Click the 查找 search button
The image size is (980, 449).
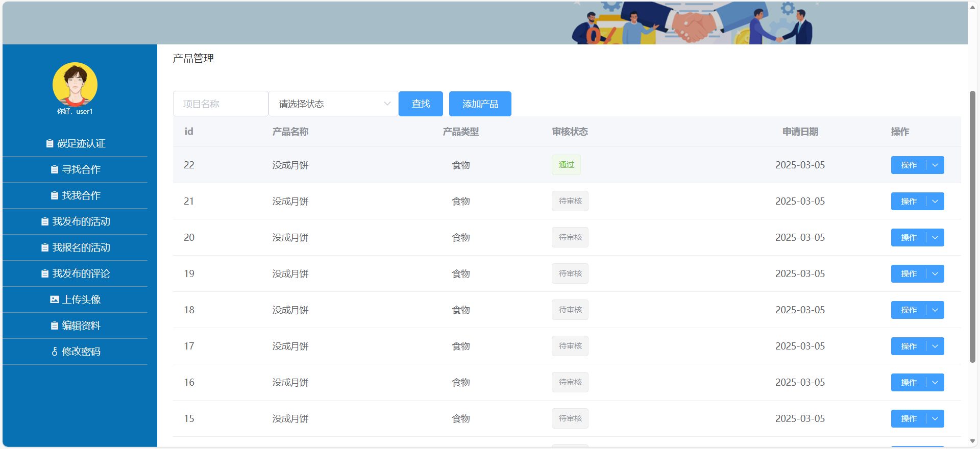421,104
